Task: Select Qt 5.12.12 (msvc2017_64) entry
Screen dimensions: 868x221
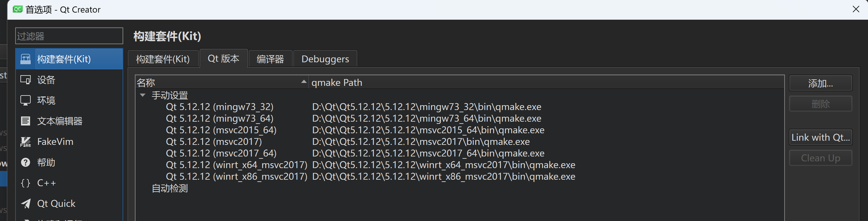Action: tap(221, 153)
